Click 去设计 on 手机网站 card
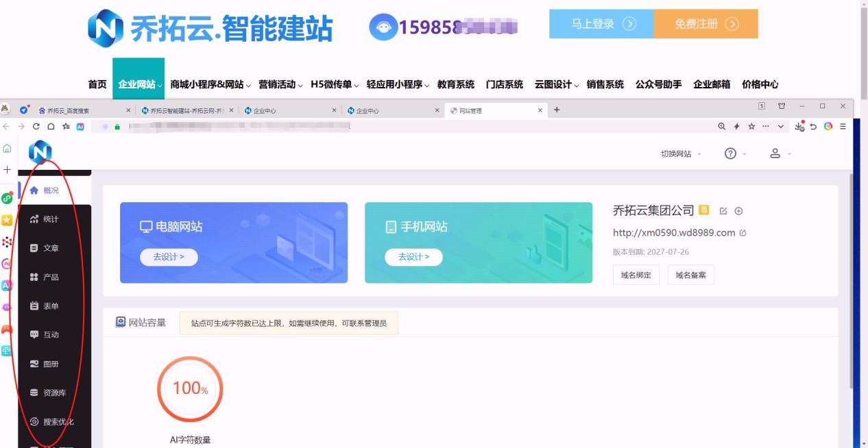 [x=413, y=257]
